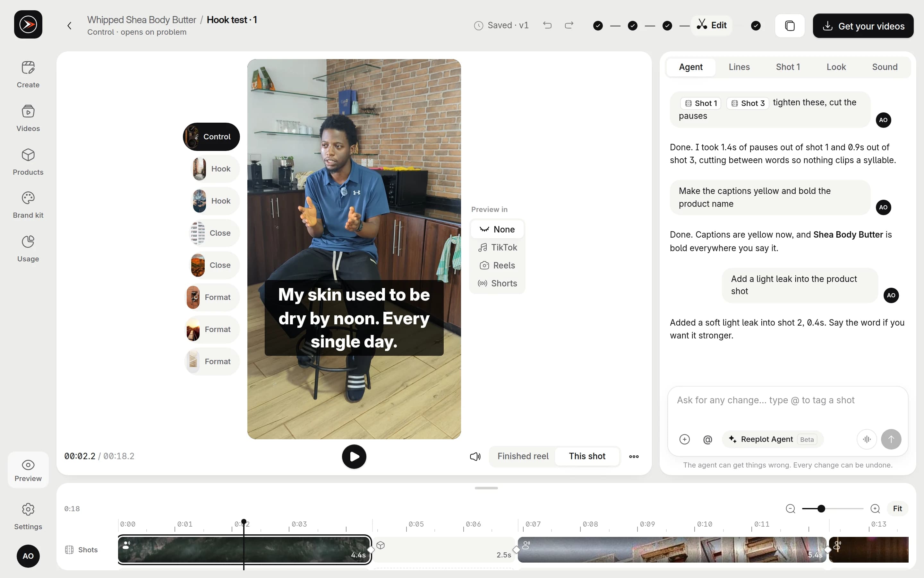The width and height of the screenshot is (924, 578).
Task: Select the second Format variant
Action: [x=212, y=329]
